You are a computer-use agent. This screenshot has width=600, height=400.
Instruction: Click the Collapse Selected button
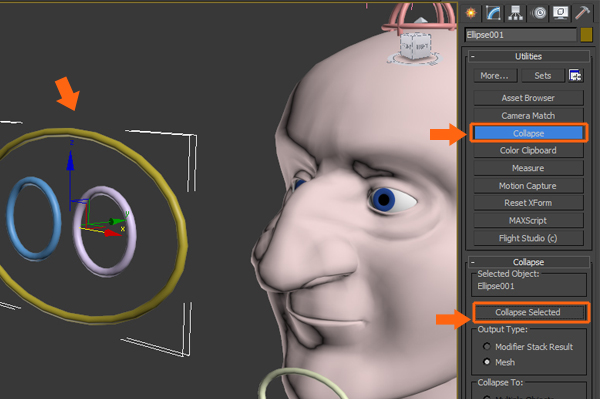[528, 312]
